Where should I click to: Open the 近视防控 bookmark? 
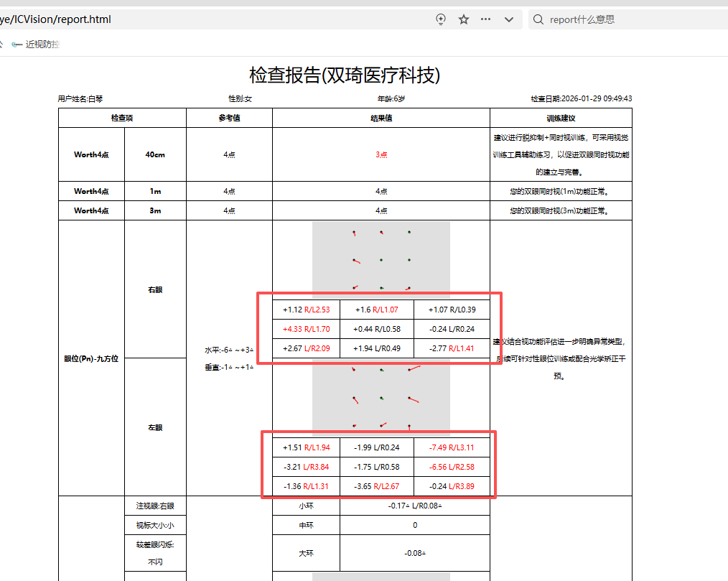(x=36, y=45)
